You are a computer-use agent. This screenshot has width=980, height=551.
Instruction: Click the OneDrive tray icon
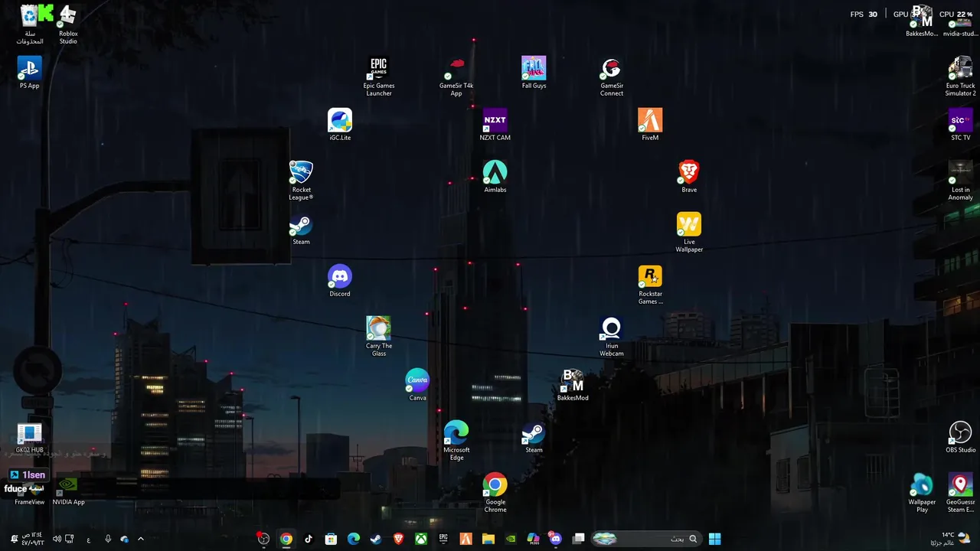click(124, 539)
